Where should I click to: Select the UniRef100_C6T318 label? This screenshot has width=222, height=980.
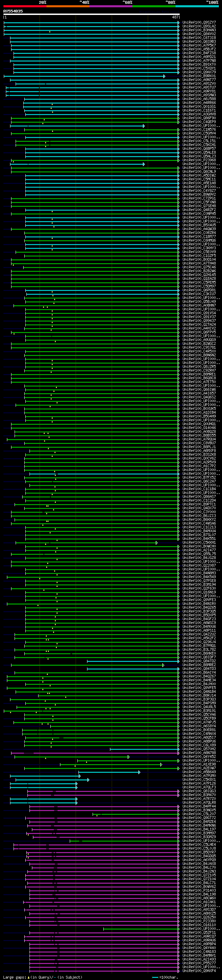click(x=199, y=38)
